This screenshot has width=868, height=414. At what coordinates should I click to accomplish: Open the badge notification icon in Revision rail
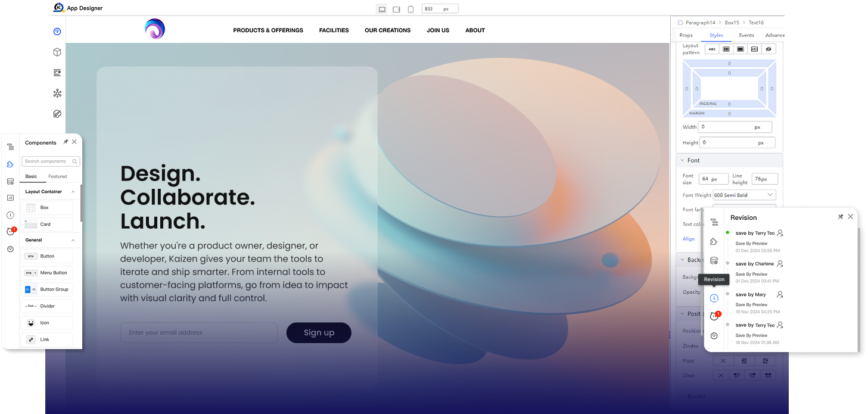pyautogui.click(x=714, y=316)
